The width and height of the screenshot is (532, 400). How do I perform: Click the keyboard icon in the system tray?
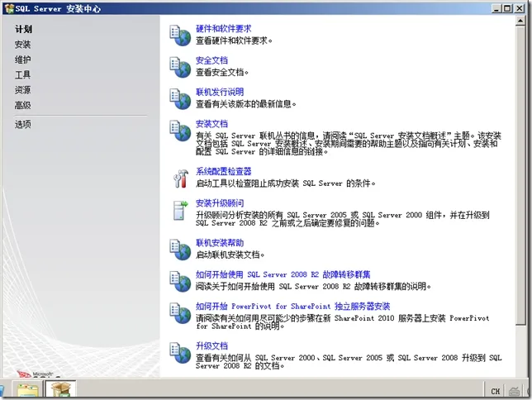514,391
